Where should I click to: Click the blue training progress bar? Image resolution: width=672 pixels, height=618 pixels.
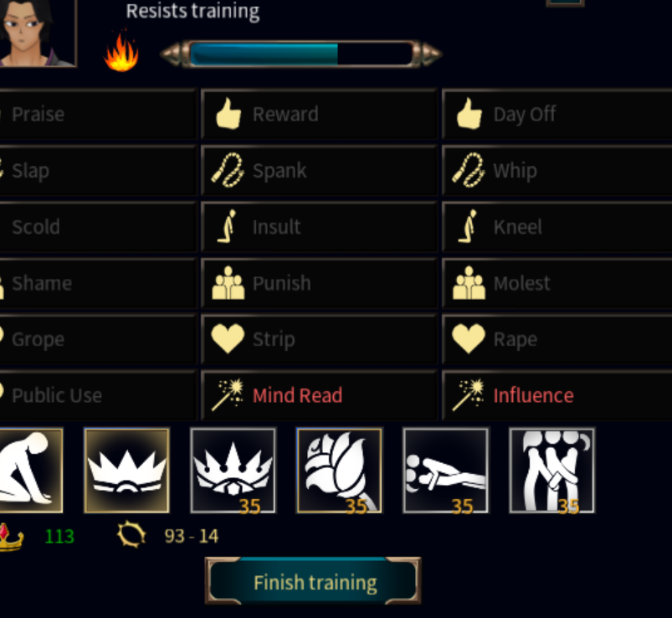(x=301, y=54)
